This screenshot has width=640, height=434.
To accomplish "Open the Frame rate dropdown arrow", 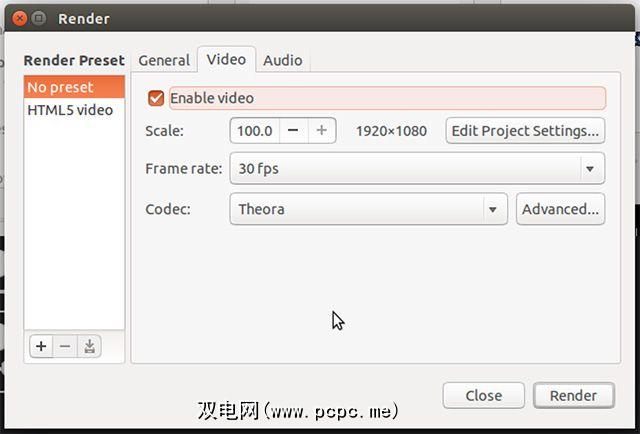I will 590,168.
